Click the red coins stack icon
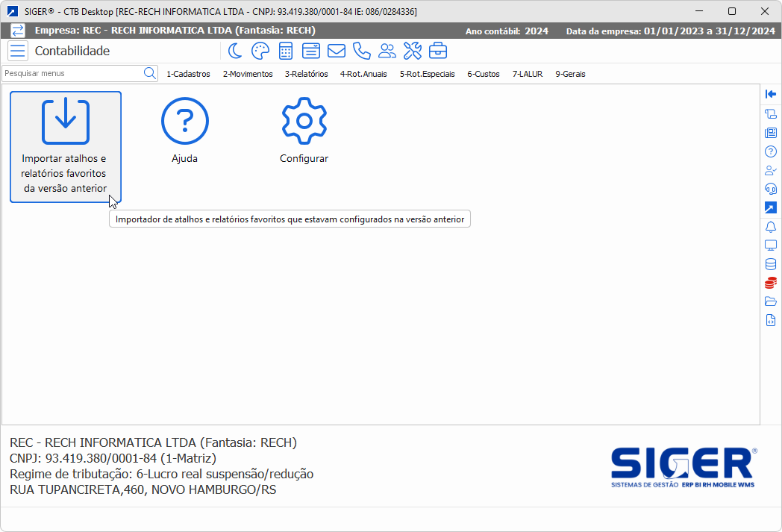This screenshot has width=782, height=532. pyautogui.click(x=771, y=284)
